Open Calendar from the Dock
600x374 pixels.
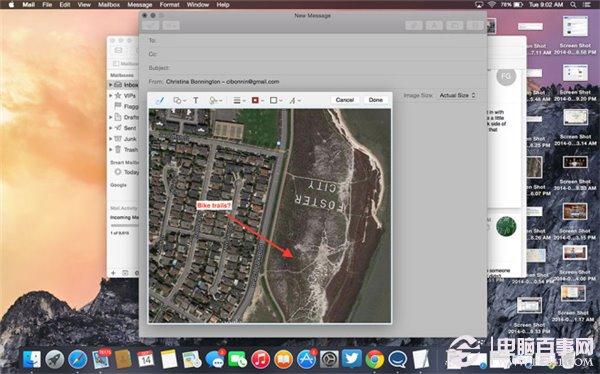click(146, 359)
